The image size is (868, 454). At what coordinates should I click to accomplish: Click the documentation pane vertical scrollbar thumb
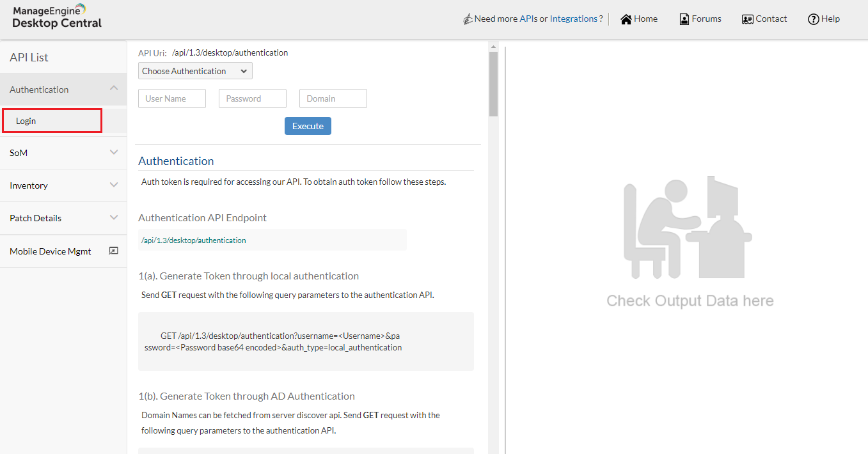(x=493, y=84)
